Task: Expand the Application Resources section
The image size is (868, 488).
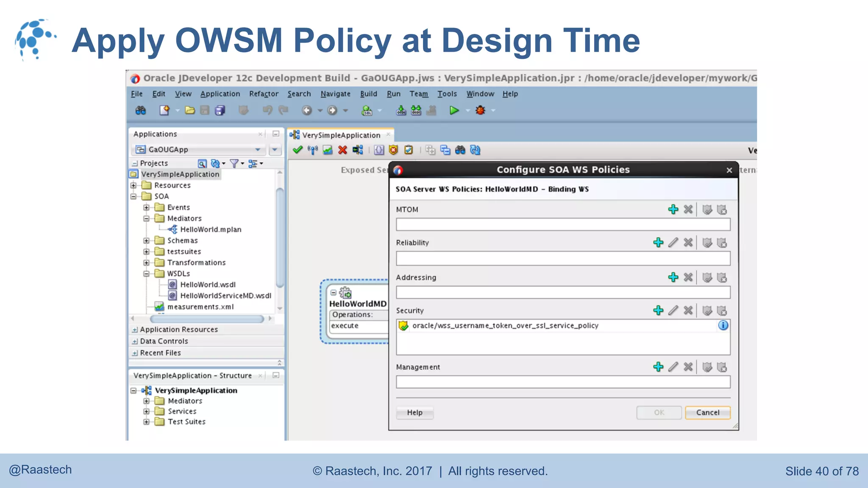Action: pos(135,330)
